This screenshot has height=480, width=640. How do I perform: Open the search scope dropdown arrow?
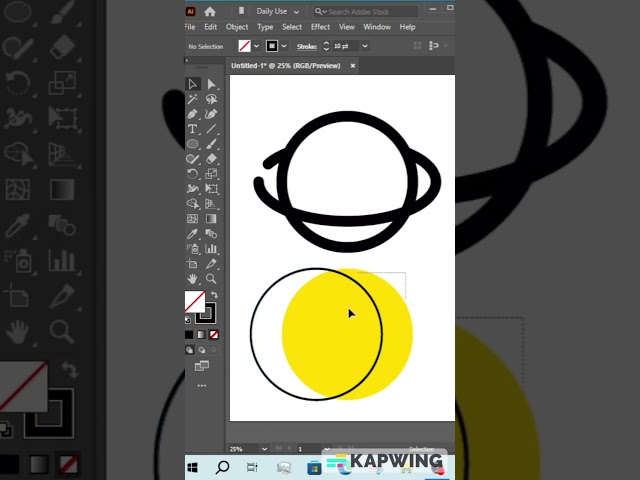click(324, 12)
